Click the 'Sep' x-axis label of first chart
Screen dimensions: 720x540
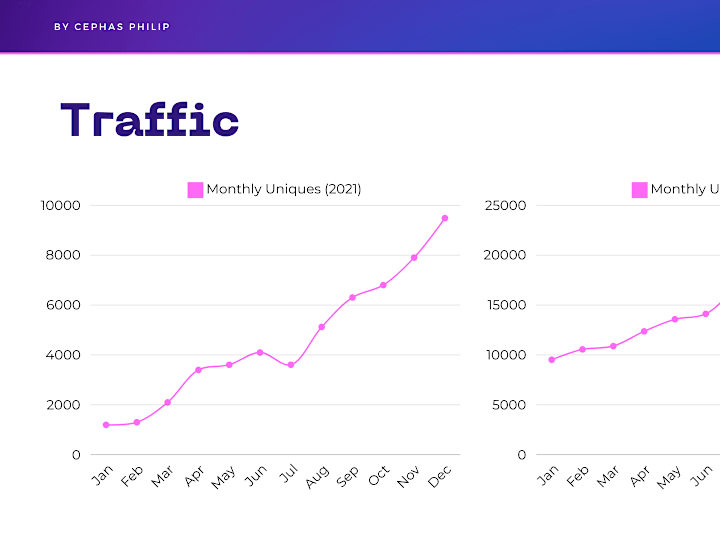pos(347,477)
